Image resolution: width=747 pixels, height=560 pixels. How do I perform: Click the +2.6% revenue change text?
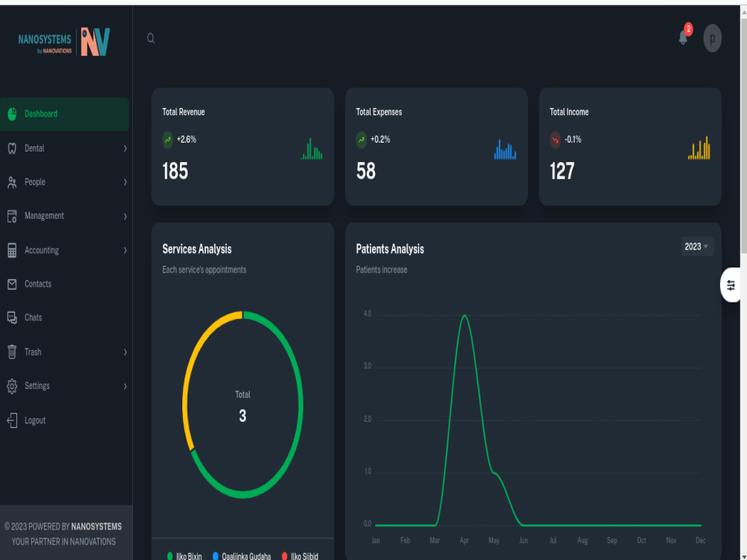[x=186, y=140]
